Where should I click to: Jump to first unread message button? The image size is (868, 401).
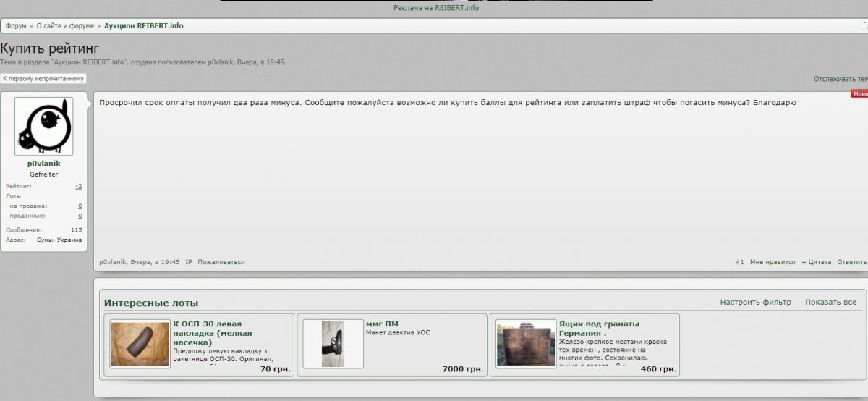point(43,78)
